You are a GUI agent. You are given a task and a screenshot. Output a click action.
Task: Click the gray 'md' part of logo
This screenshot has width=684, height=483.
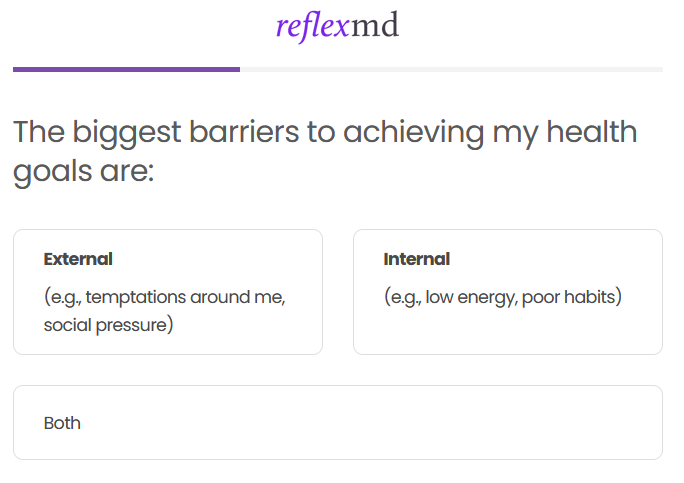[x=375, y=26]
